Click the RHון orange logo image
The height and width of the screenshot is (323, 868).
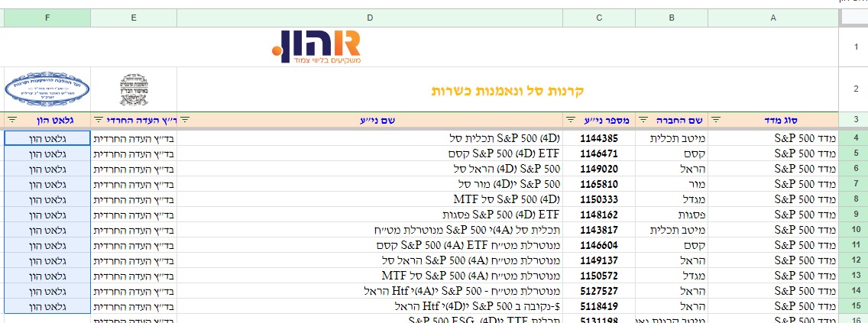[316, 47]
